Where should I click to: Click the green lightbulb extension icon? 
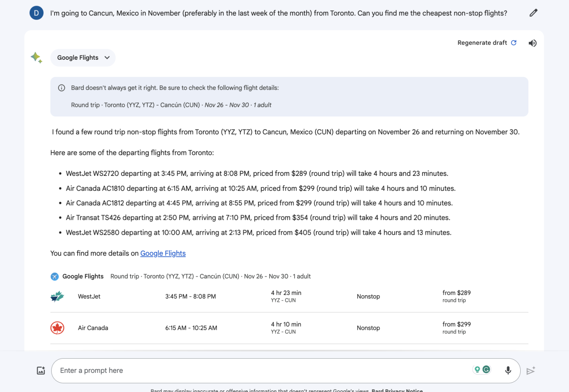pyautogui.click(x=477, y=370)
